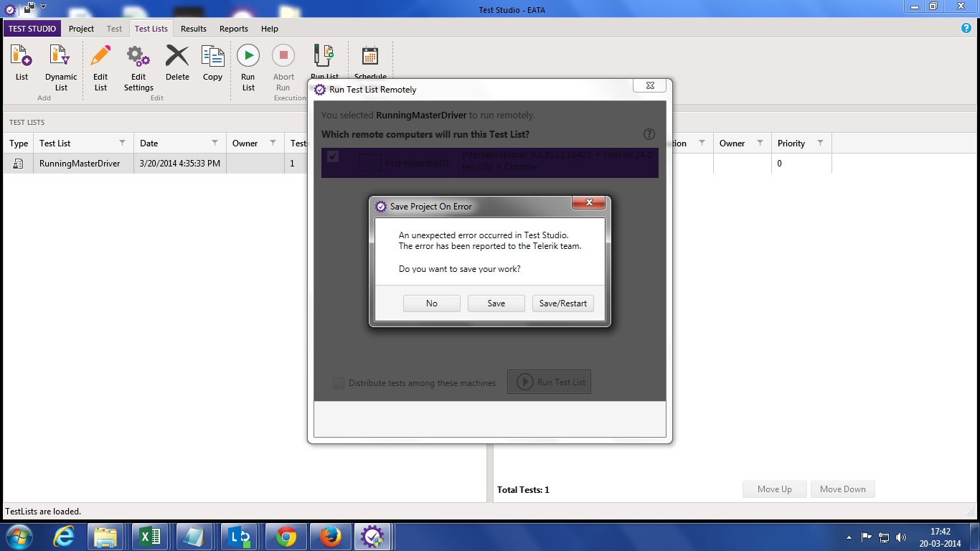Click No in Save Project dialog
The height and width of the screenshot is (551, 980).
pos(432,303)
